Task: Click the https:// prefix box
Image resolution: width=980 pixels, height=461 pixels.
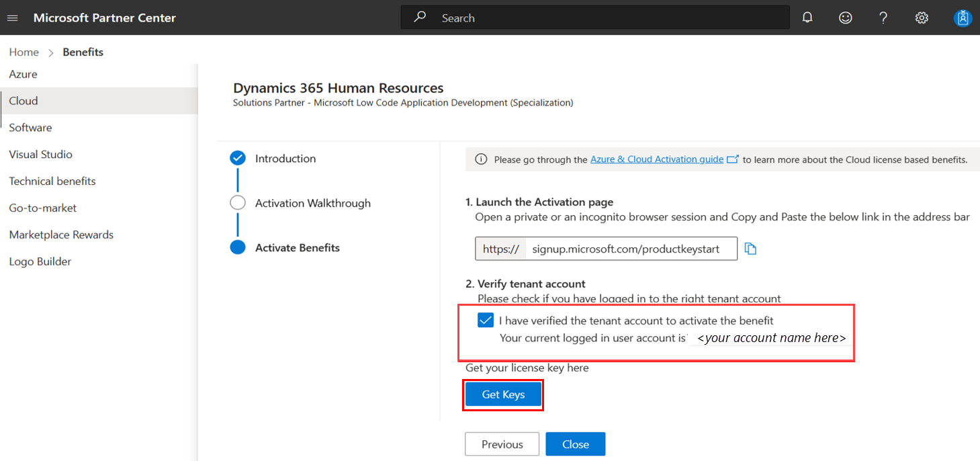Action: coord(500,249)
